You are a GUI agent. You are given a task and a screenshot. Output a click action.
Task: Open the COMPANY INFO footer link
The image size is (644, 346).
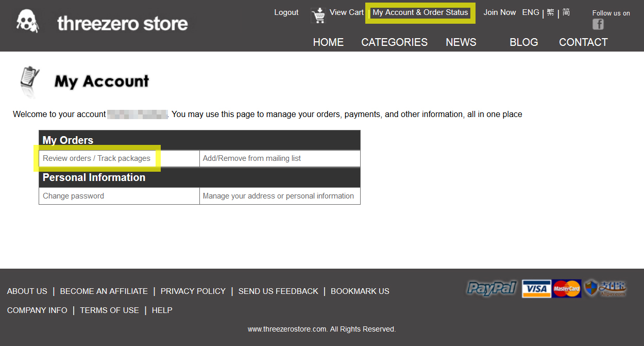[37, 310]
